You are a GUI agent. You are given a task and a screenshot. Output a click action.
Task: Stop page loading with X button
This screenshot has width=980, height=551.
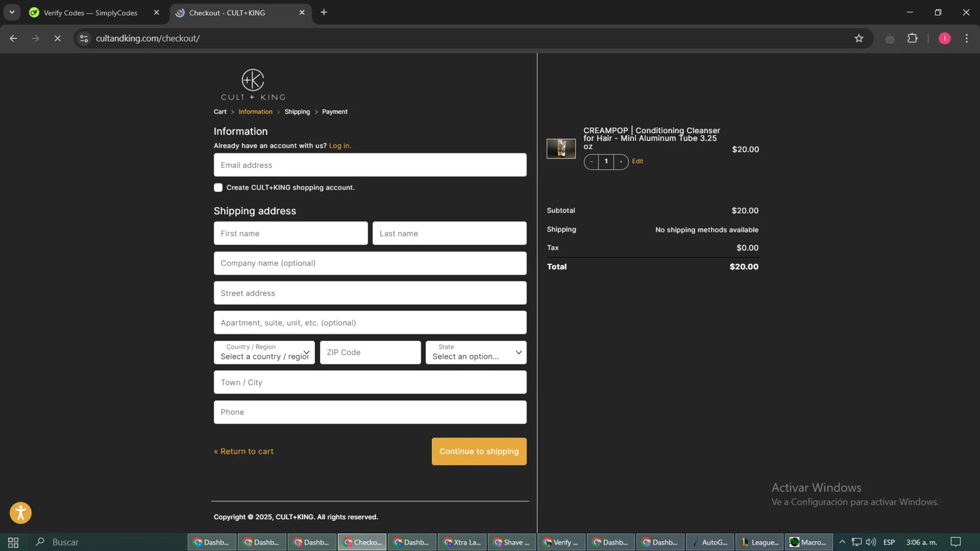click(57, 39)
